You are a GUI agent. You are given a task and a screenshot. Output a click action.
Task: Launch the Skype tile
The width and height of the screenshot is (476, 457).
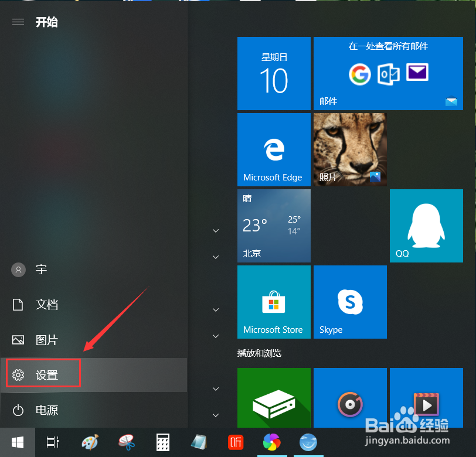350,302
